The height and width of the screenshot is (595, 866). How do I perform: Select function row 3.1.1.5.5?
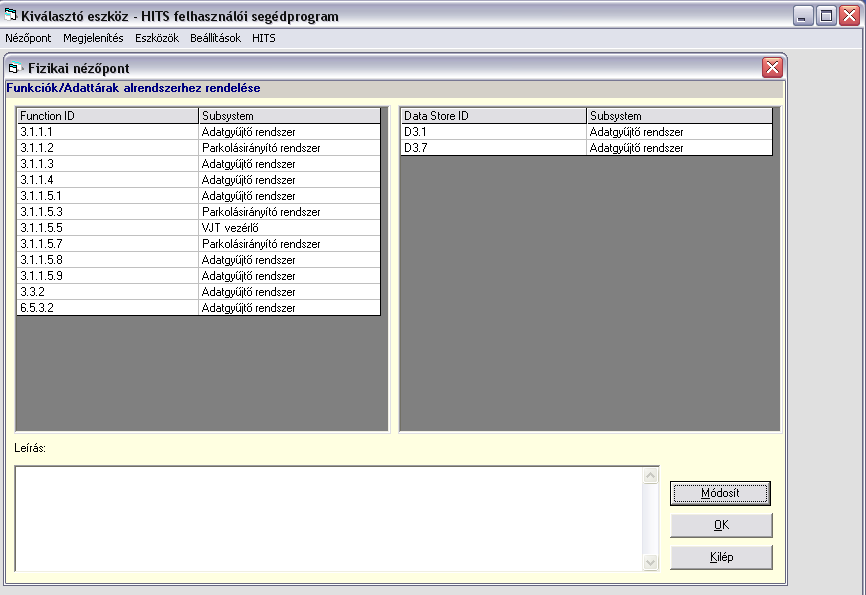point(199,228)
